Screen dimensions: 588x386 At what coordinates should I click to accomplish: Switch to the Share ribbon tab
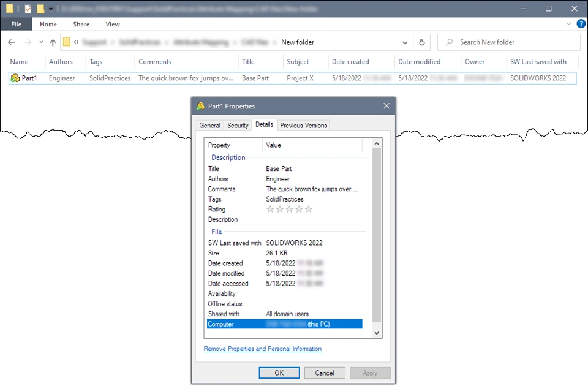click(81, 24)
